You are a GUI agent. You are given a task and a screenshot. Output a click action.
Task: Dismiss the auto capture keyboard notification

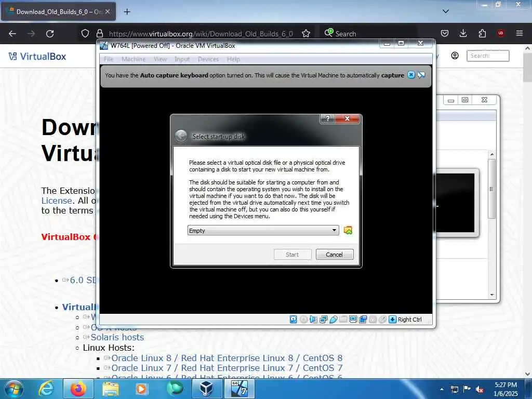pyautogui.click(x=411, y=75)
